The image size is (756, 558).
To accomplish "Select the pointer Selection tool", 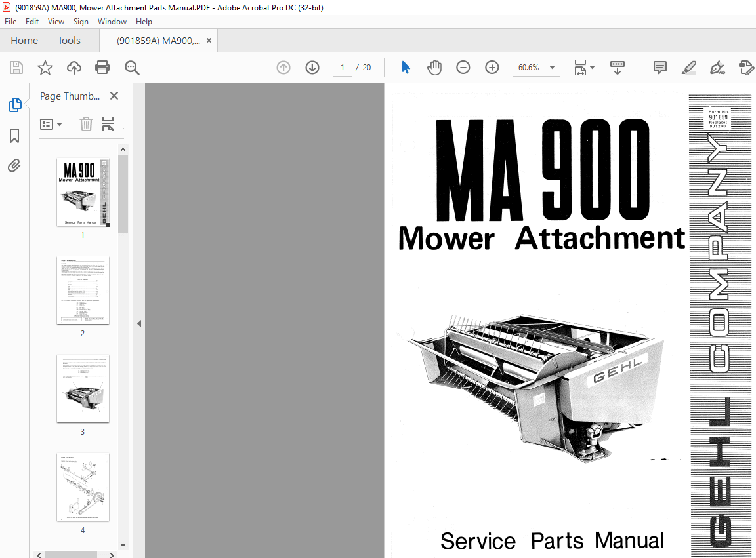I will tap(406, 68).
